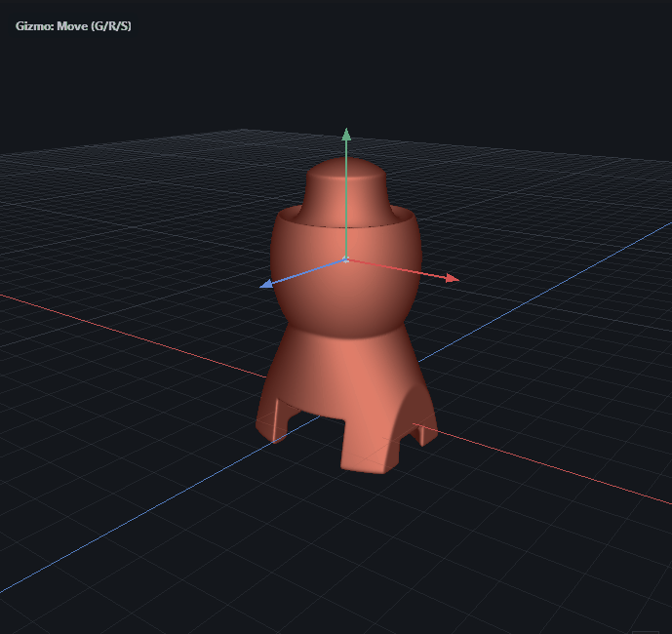Click the left leg of the model
This screenshot has width=672, height=634.
point(271,419)
